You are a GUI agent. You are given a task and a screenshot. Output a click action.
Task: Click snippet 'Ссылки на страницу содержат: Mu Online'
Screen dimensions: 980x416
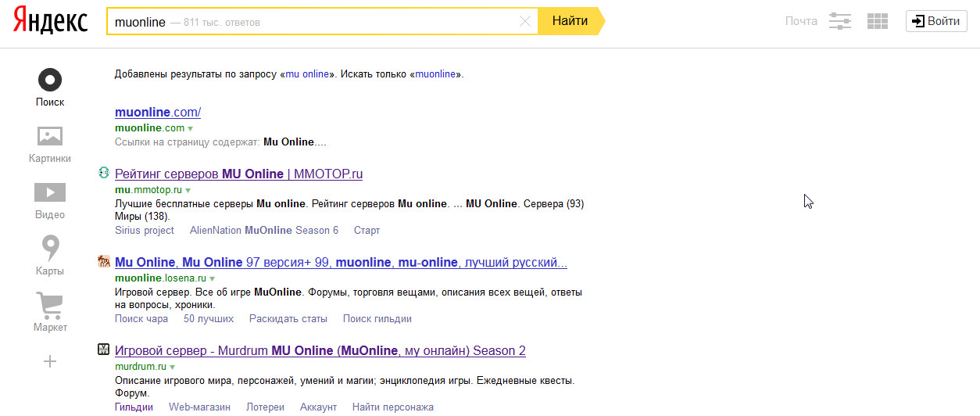click(220, 142)
